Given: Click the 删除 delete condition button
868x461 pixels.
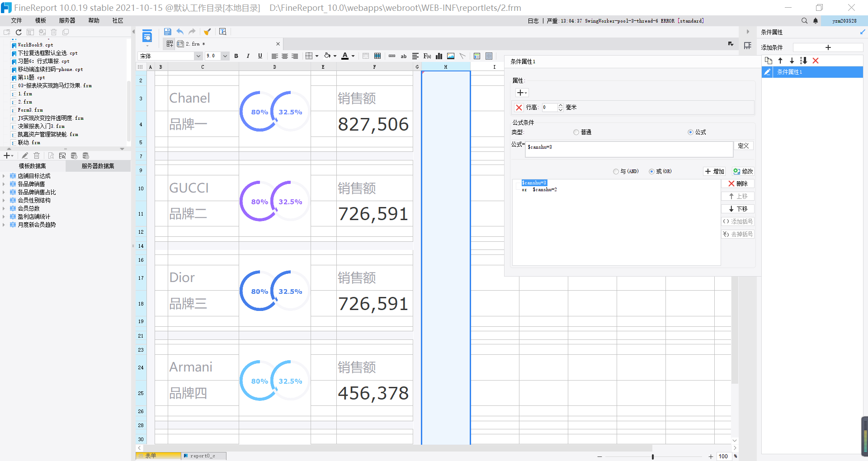Looking at the screenshot, I should tap(738, 184).
